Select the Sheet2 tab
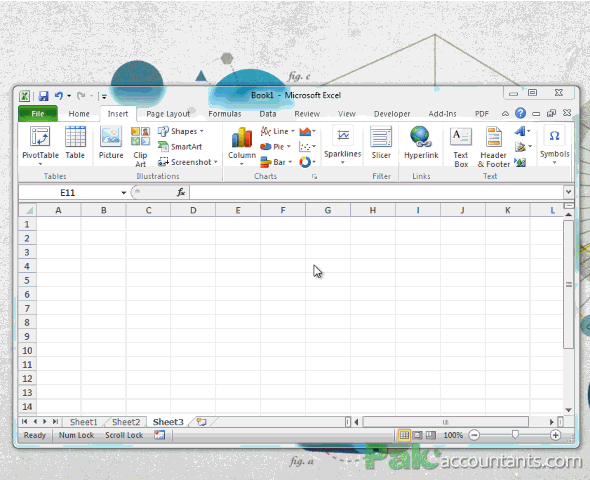The image size is (590, 480). (x=126, y=422)
